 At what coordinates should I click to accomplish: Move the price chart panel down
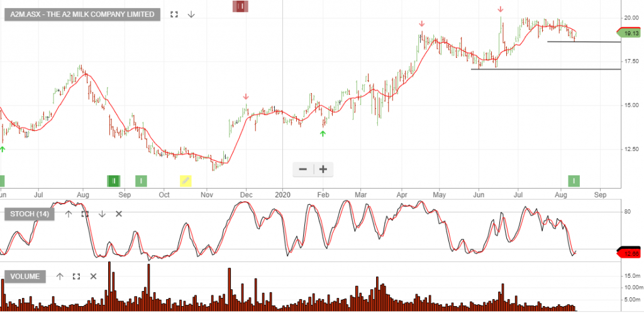191,14
